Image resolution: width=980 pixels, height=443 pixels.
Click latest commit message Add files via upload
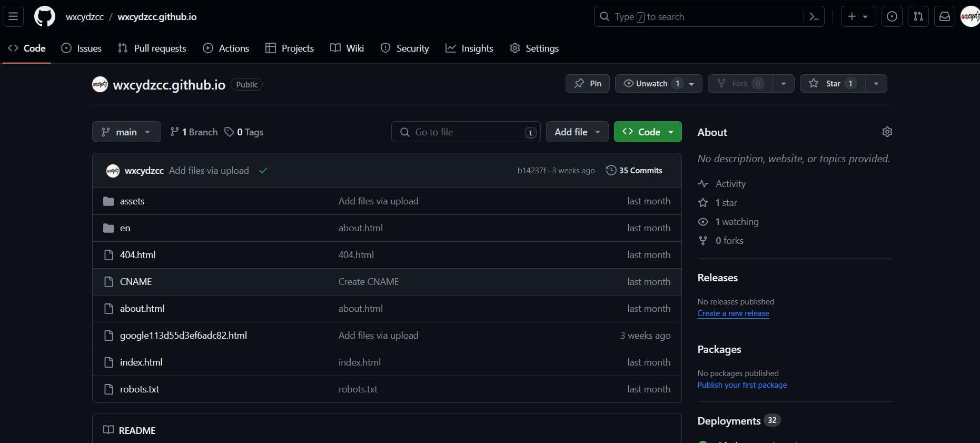tap(209, 171)
